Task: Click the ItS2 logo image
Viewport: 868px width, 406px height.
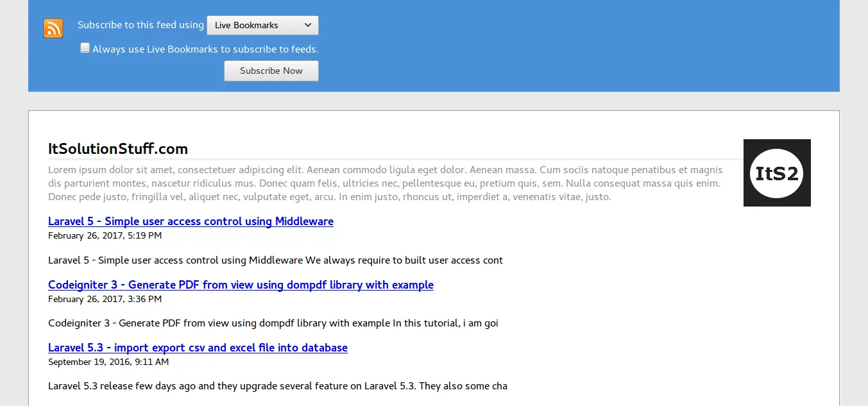Action: 777,173
